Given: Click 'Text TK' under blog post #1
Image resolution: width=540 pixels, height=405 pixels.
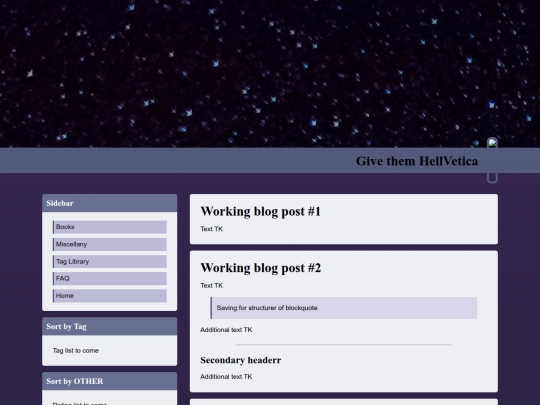Looking at the screenshot, I should [x=211, y=229].
